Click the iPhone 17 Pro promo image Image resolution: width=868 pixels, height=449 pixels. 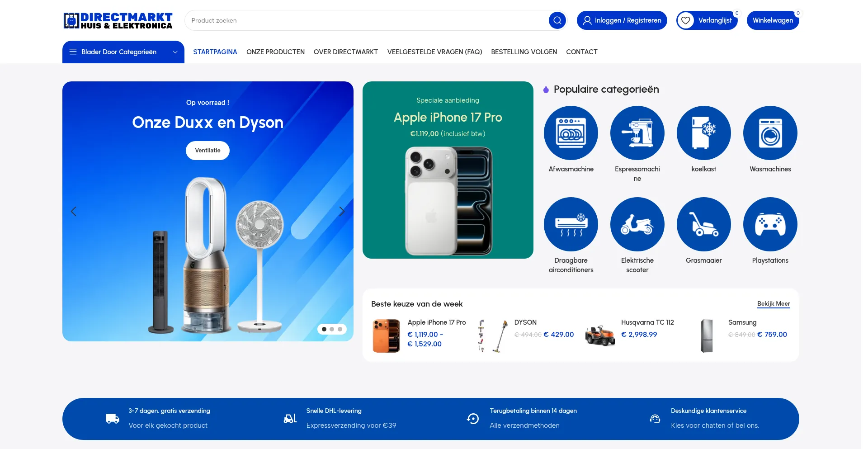pyautogui.click(x=448, y=201)
